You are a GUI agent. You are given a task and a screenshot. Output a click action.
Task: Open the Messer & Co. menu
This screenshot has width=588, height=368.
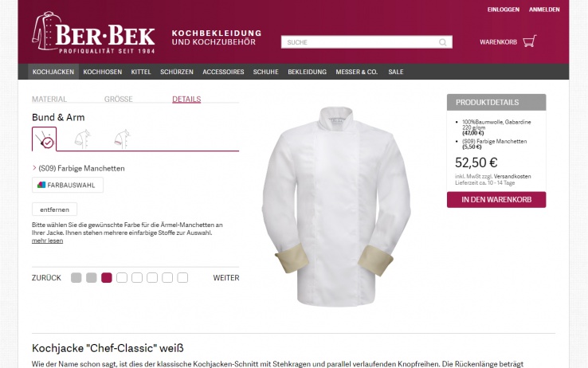tap(357, 72)
